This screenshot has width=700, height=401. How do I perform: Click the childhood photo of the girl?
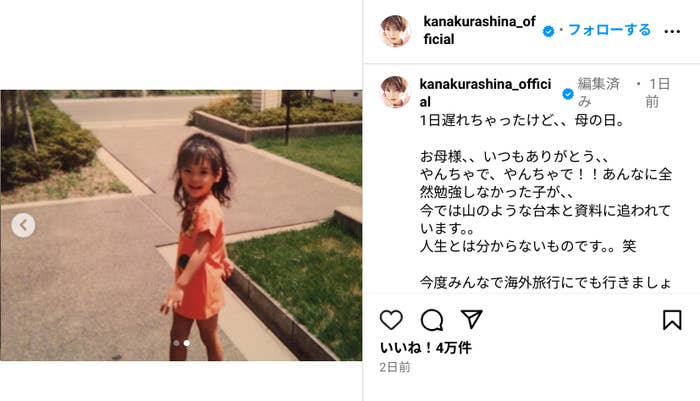(x=181, y=225)
